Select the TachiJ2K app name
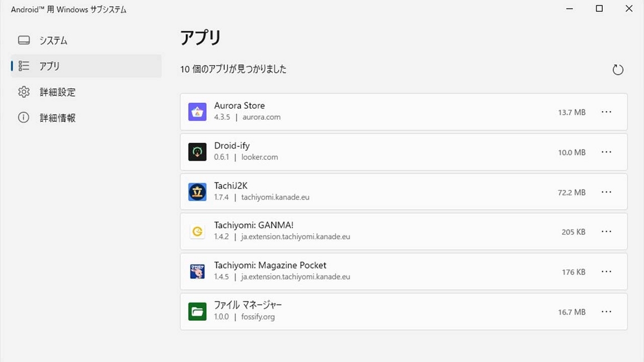The height and width of the screenshot is (362, 644). 231,186
